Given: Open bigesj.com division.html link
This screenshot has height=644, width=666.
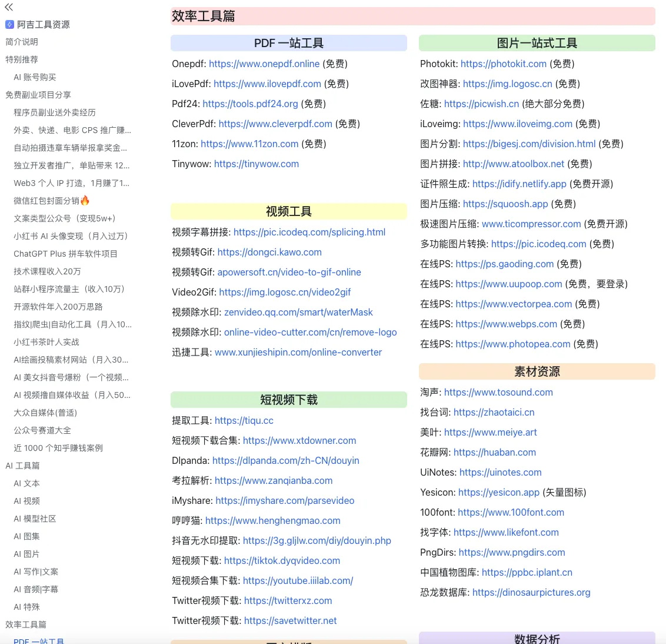Looking at the screenshot, I should (x=530, y=144).
